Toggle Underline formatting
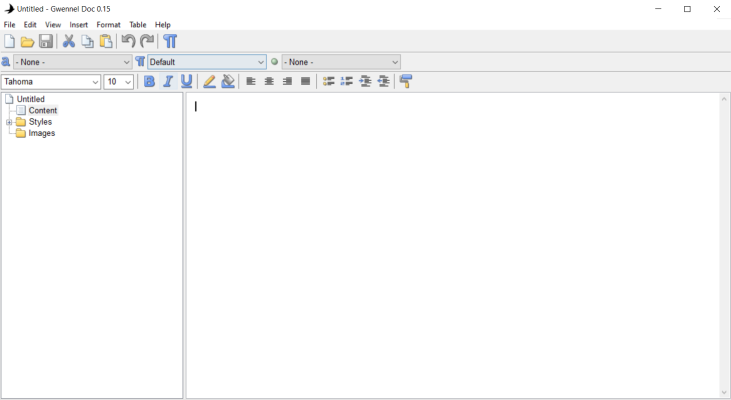Screen dimensions: 731x400 [187, 82]
